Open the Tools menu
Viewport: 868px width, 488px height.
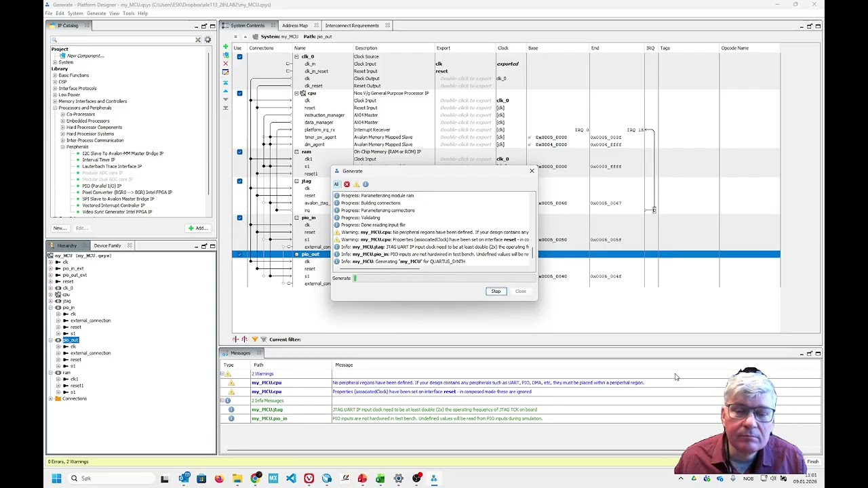pyautogui.click(x=128, y=14)
